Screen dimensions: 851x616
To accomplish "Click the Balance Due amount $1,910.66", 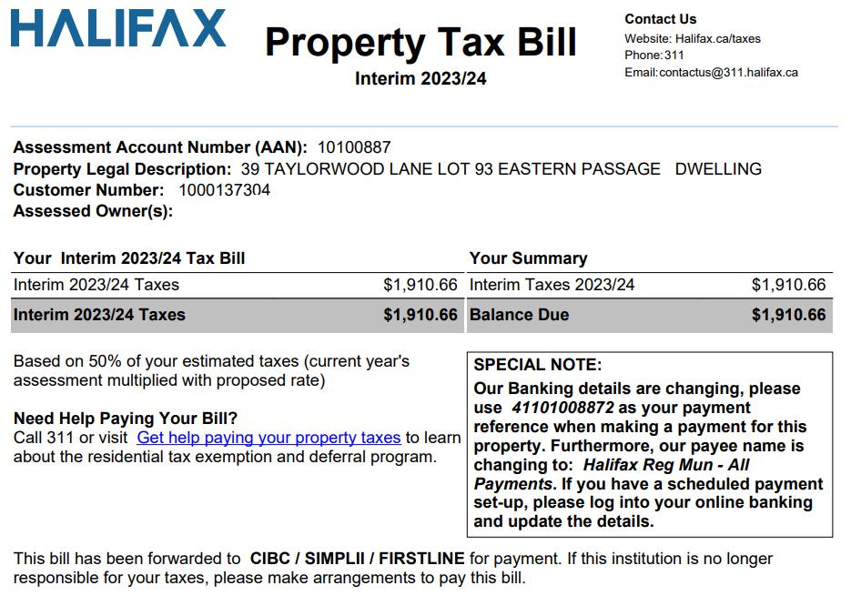I will [788, 315].
